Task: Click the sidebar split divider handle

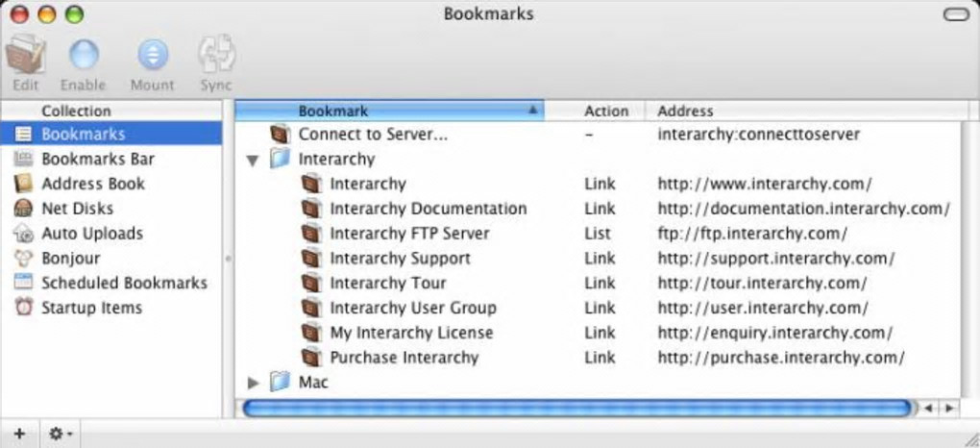Action: pos(228,259)
